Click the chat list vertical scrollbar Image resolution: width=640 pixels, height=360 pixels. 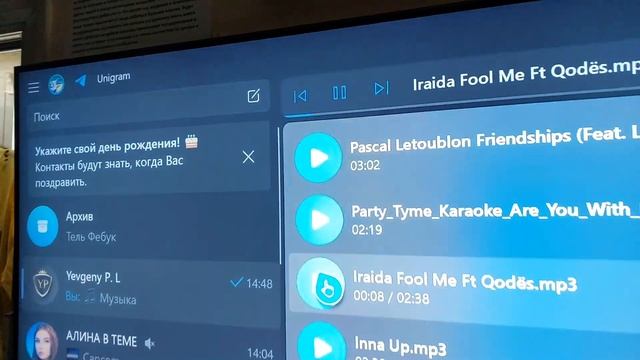(x=280, y=196)
